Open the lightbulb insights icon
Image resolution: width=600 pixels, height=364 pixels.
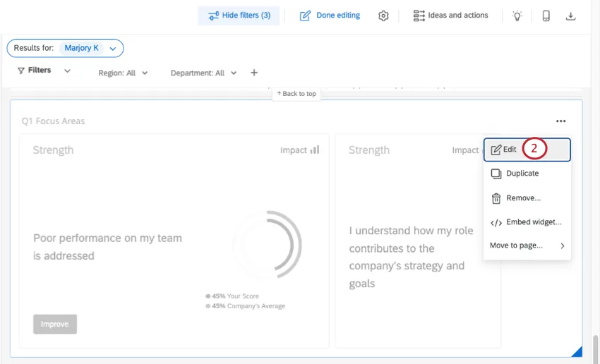pos(517,16)
